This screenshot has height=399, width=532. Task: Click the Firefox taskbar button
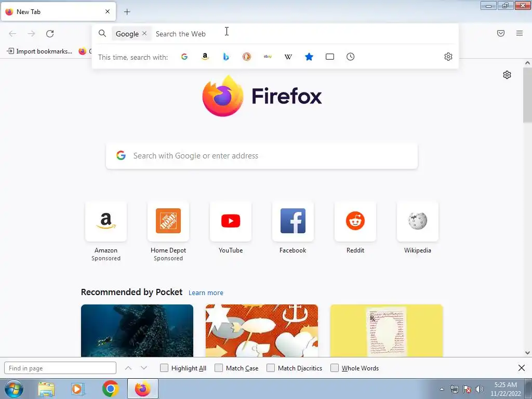(142, 389)
